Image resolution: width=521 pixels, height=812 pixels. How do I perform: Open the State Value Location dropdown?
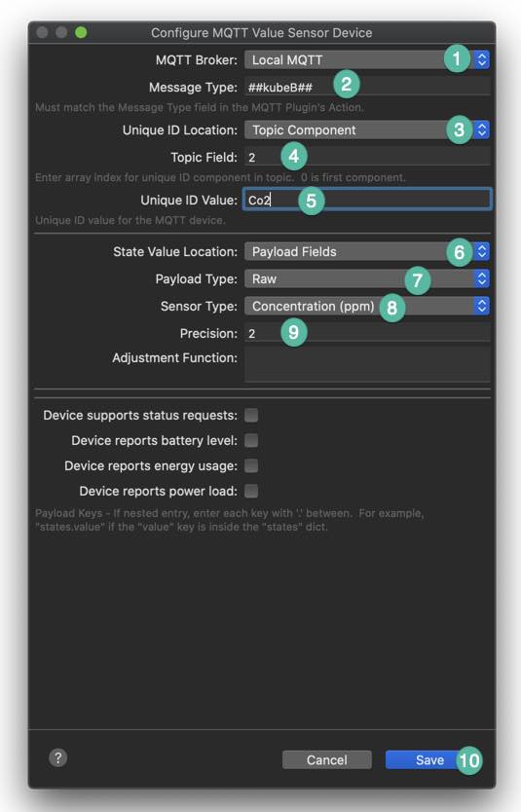click(367, 251)
